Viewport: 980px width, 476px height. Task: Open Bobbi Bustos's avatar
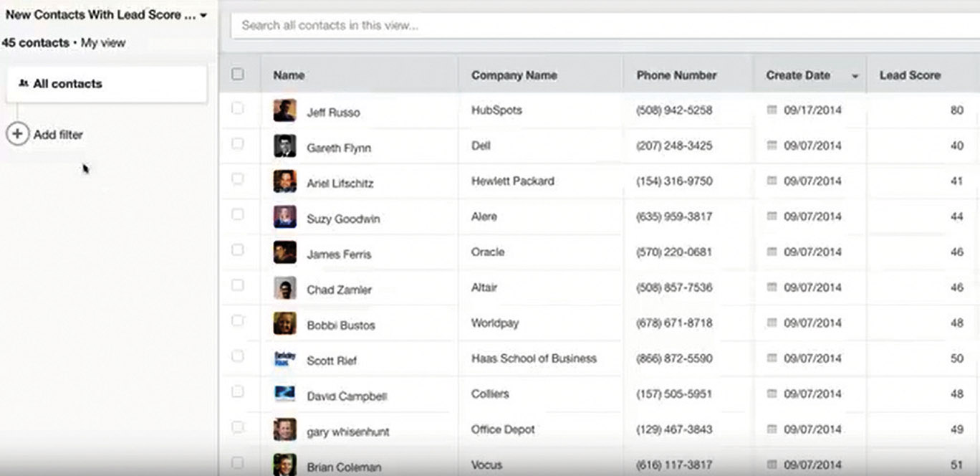point(284,323)
